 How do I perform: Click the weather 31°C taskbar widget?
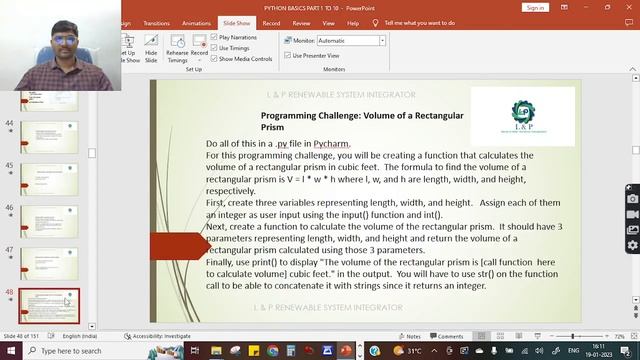point(407,351)
